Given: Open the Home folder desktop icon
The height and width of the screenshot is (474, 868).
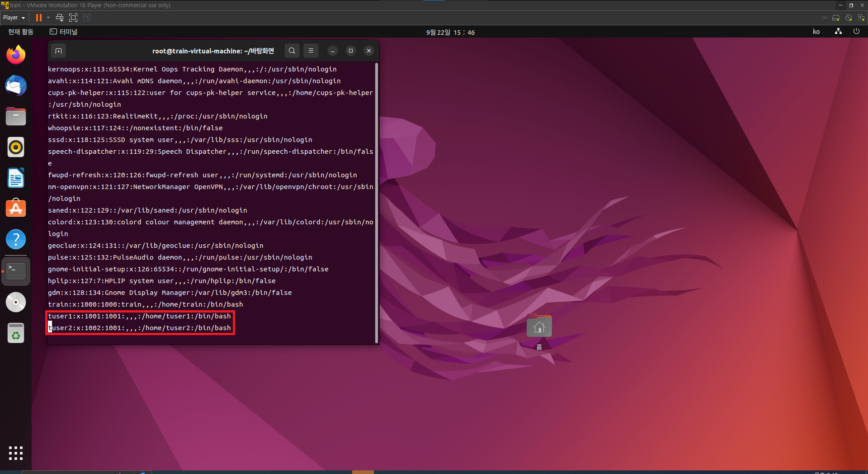Looking at the screenshot, I should point(539,332).
